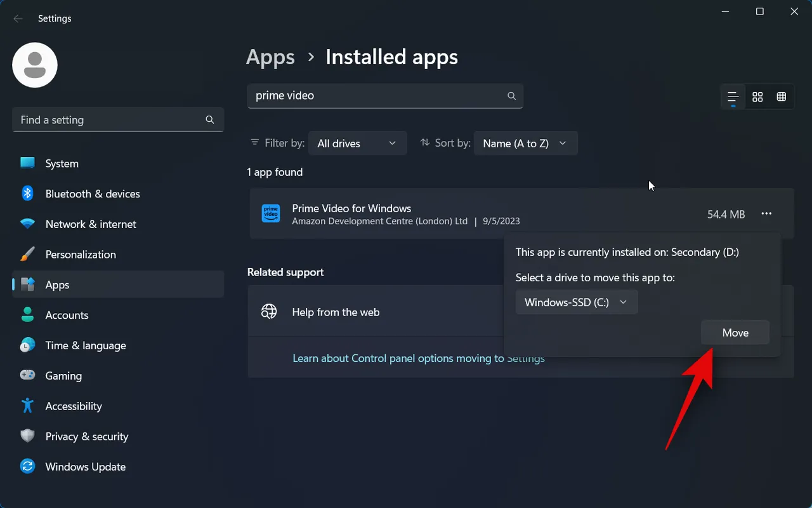Switch to list view layout

point(733,97)
